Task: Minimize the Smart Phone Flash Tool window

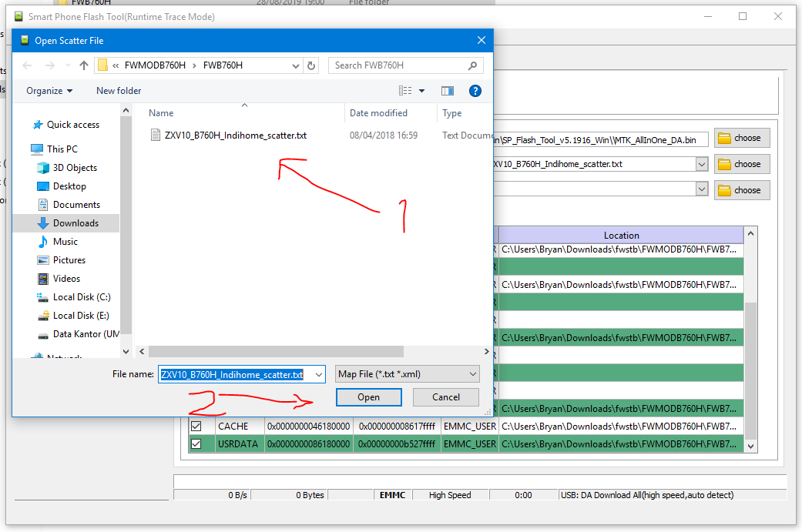Action: (708, 16)
